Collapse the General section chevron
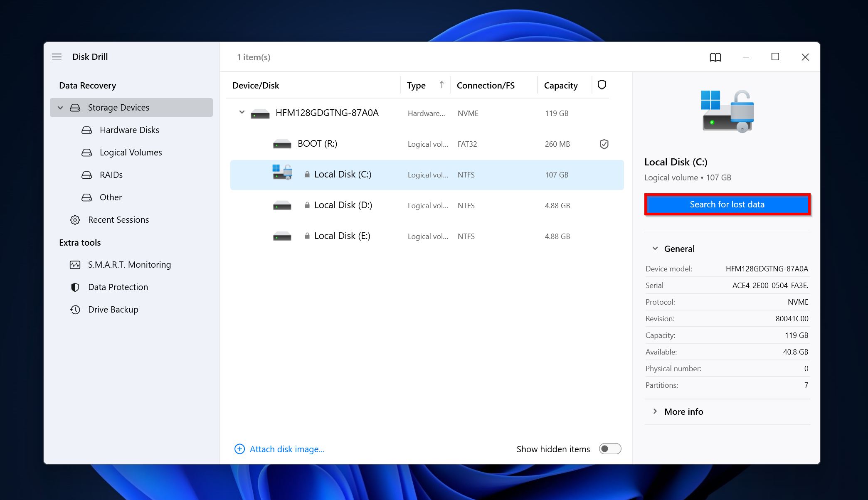 tap(655, 249)
